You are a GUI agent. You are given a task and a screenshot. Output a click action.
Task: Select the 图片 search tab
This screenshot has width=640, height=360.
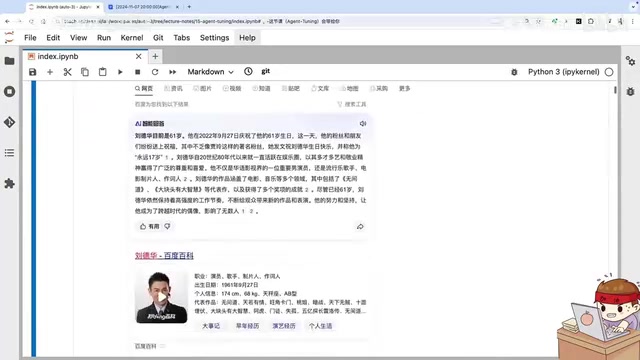tap(202, 88)
